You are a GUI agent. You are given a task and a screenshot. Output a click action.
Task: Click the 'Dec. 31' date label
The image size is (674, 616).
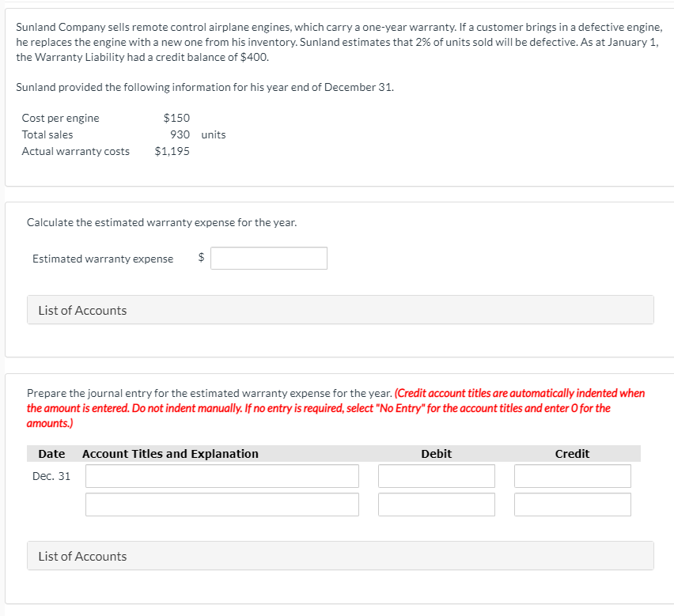(51, 476)
